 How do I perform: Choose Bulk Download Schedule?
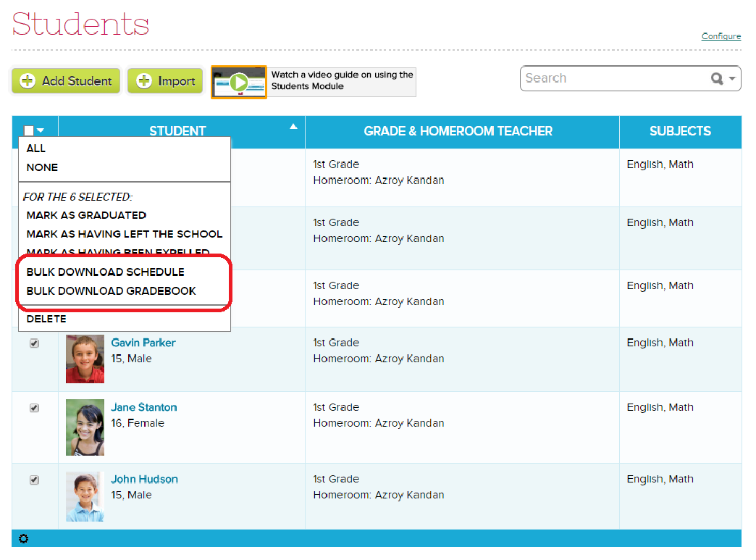point(105,272)
